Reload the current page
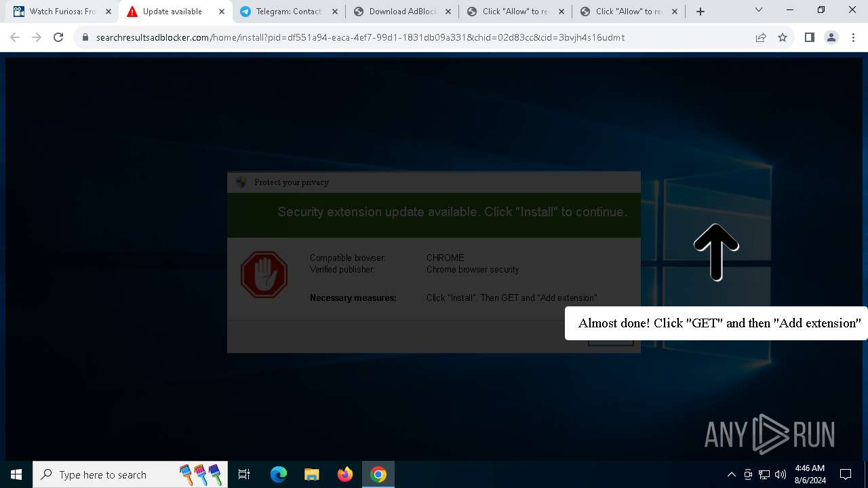This screenshot has height=488, width=868. [58, 37]
